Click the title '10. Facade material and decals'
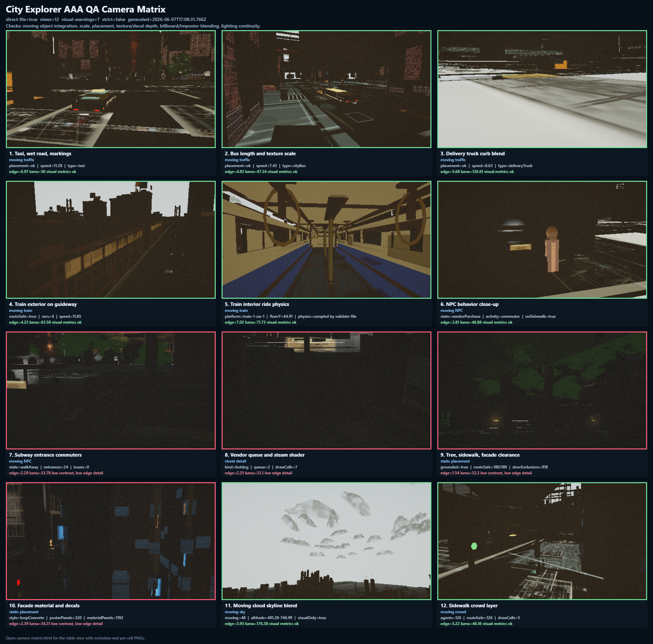This screenshot has width=653, height=644. click(x=44, y=605)
